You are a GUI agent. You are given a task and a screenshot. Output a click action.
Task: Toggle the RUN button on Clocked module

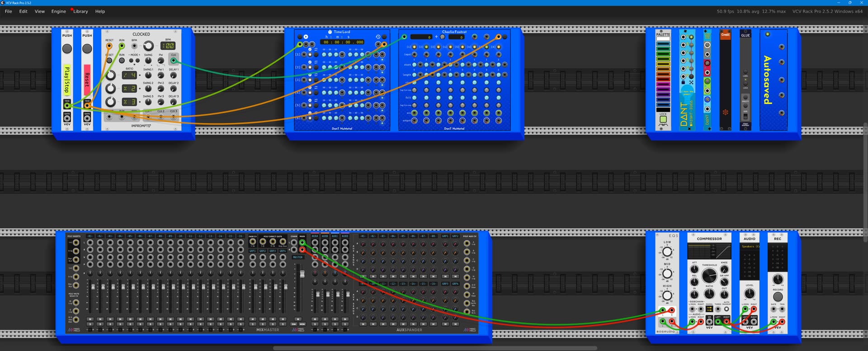pyautogui.click(x=122, y=60)
